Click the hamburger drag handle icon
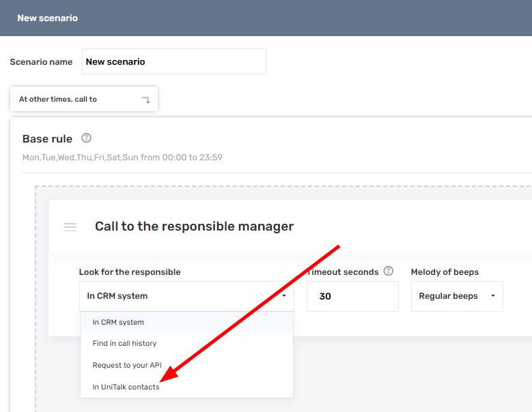Screen dimensions: 532x412 pyautogui.click(x=70, y=227)
